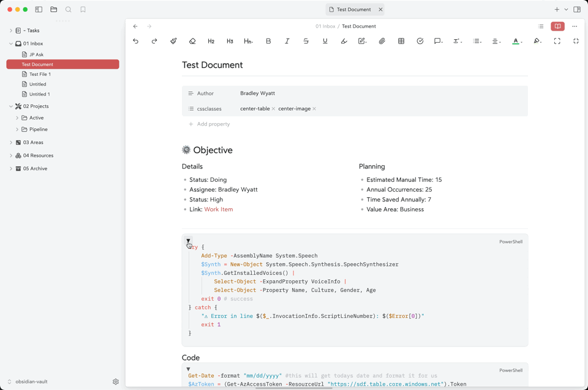Expand the 05 Archive folder
588x390 pixels.
11,169
